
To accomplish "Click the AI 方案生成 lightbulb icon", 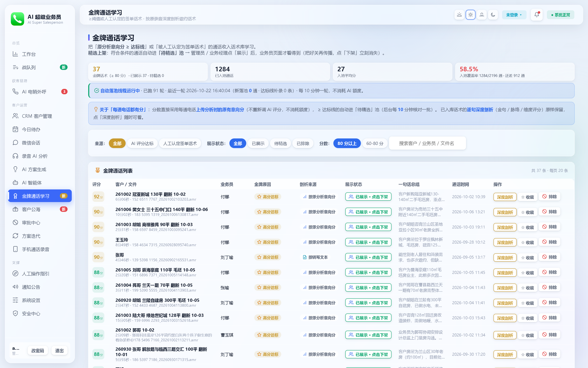I will pyautogui.click(x=15, y=169).
